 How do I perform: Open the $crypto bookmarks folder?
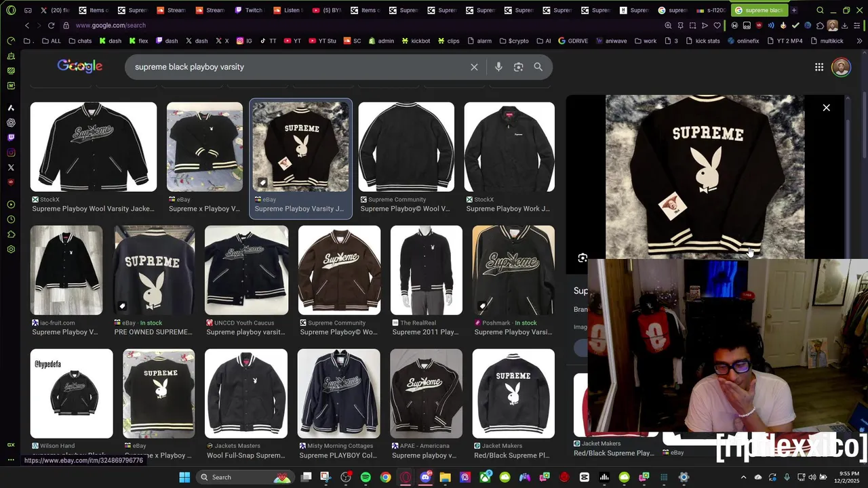[513, 41]
